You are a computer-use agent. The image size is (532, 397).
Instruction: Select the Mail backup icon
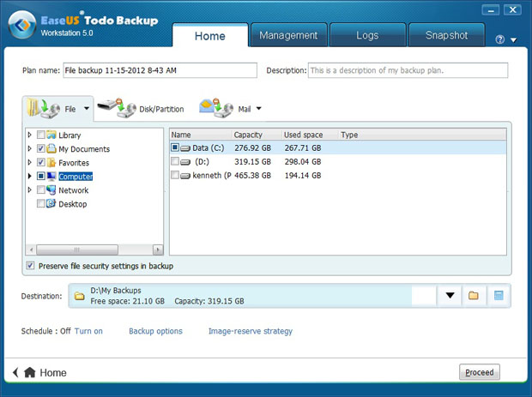[216, 108]
